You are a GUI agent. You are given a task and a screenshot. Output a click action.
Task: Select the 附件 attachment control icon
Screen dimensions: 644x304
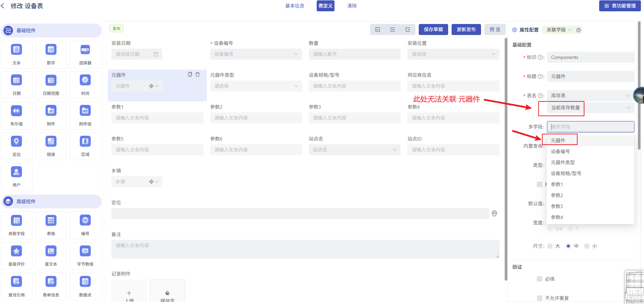(51, 111)
